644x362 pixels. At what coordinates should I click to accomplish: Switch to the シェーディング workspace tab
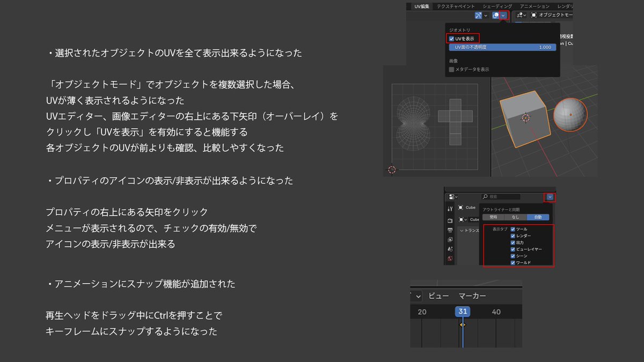(497, 6)
